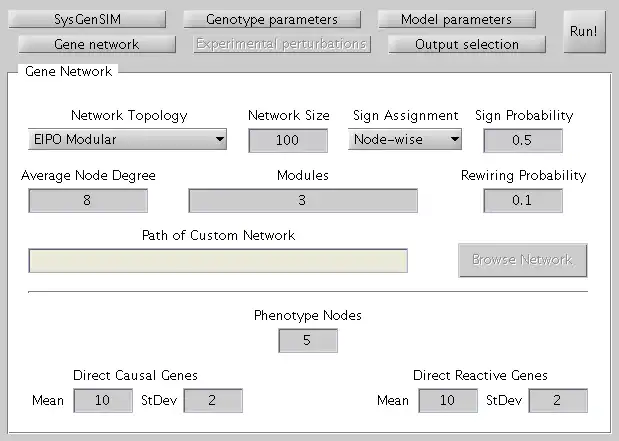Click the Modules input field
The height and width of the screenshot is (441, 619).
tap(303, 201)
